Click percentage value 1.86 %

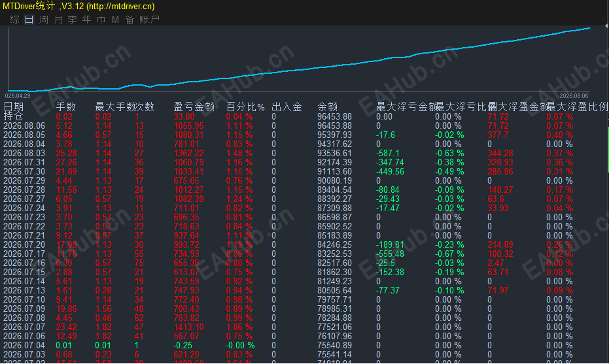tap(239, 327)
